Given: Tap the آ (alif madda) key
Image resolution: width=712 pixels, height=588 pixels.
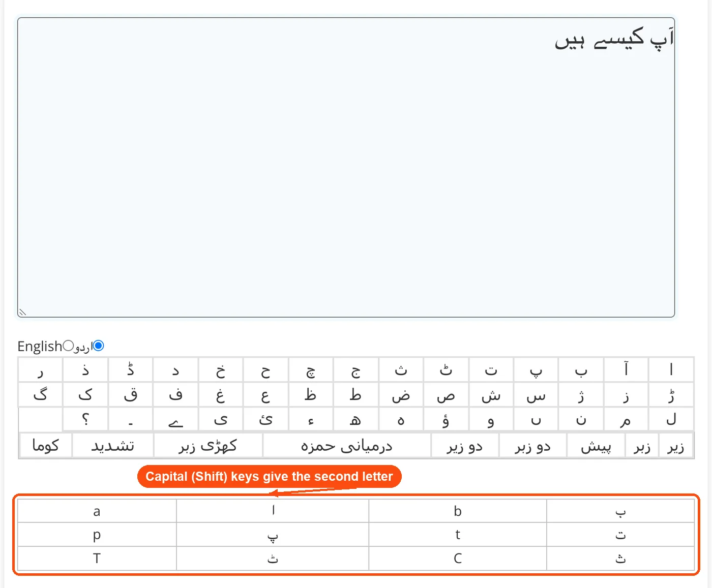Looking at the screenshot, I should [x=626, y=370].
